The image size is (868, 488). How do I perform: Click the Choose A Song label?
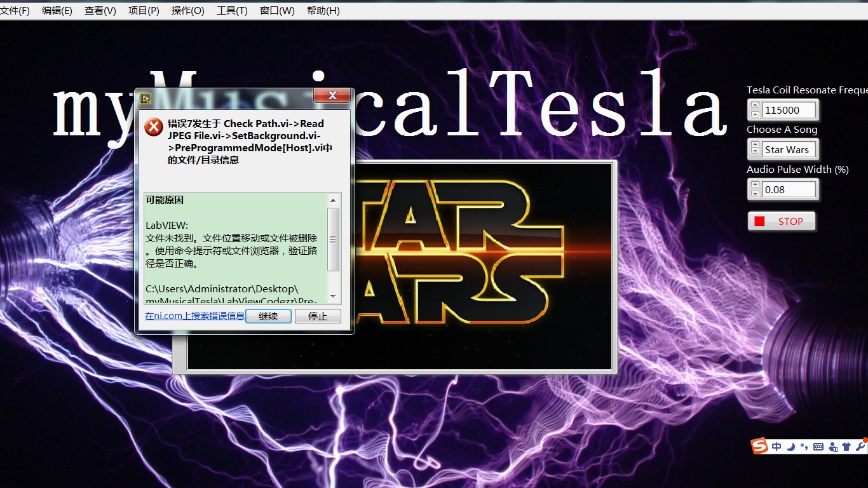782,130
